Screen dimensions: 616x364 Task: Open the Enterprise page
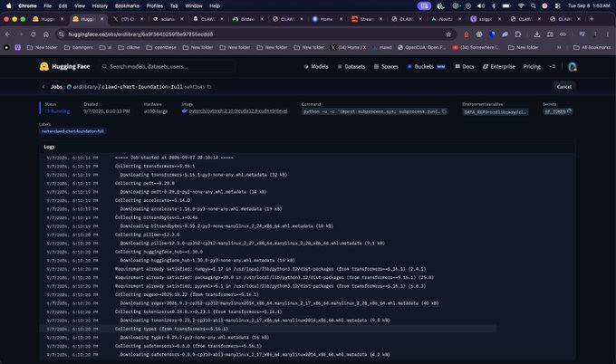(x=499, y=67)
